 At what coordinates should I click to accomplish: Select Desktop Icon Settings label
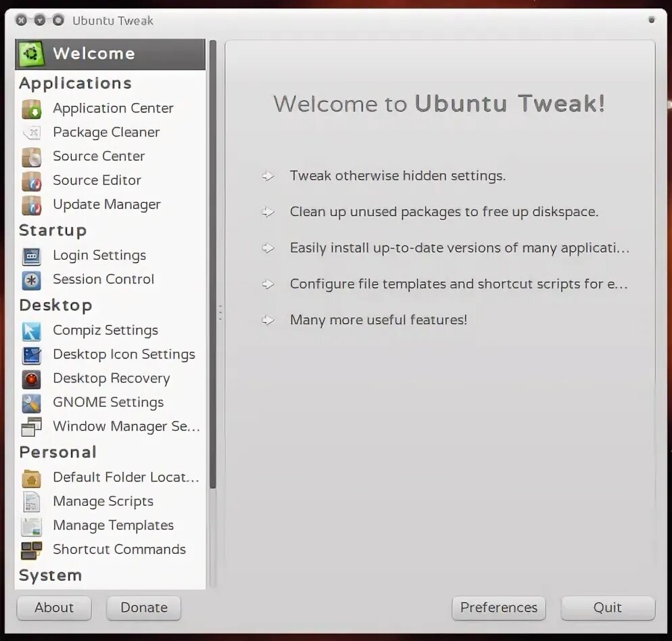[x=124, y=354]
